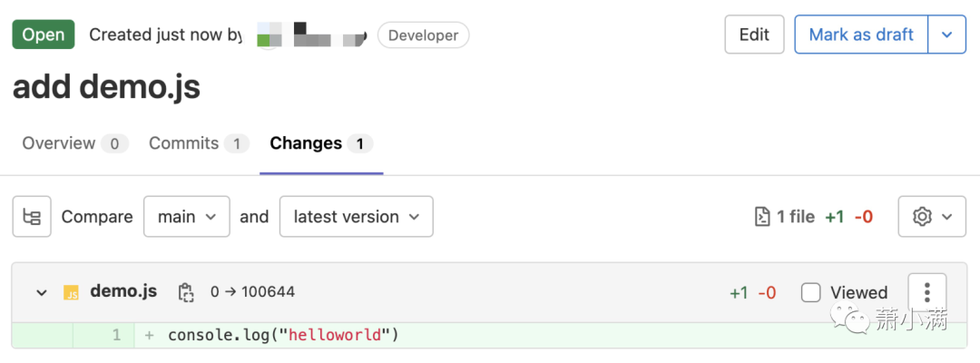Click the file count document icon
The width and height of the screenshot is (980, 363).
(x=762, y=217)
